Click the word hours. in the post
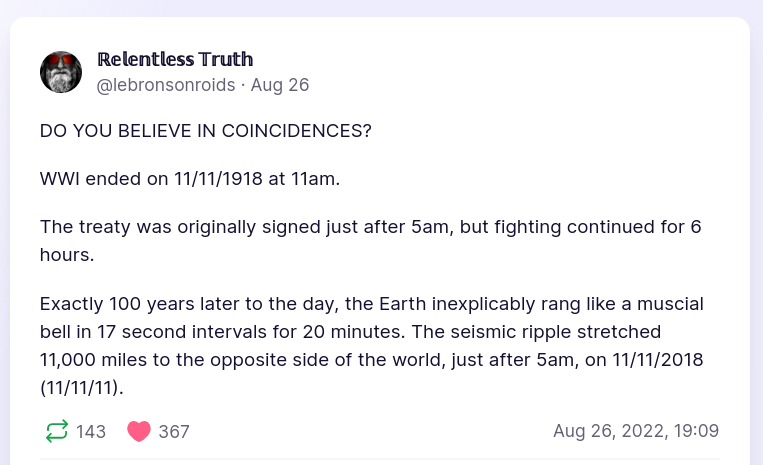 coord(66,254)
